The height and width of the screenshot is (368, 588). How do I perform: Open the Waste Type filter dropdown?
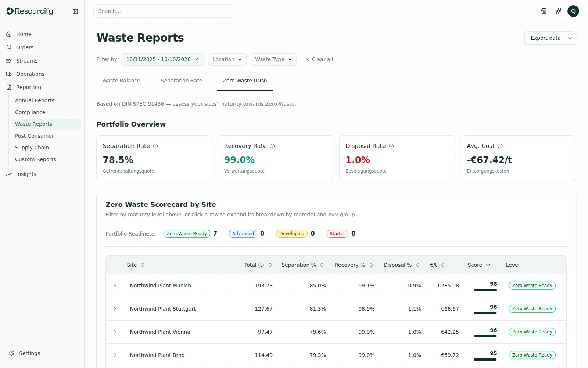point(274,59)
